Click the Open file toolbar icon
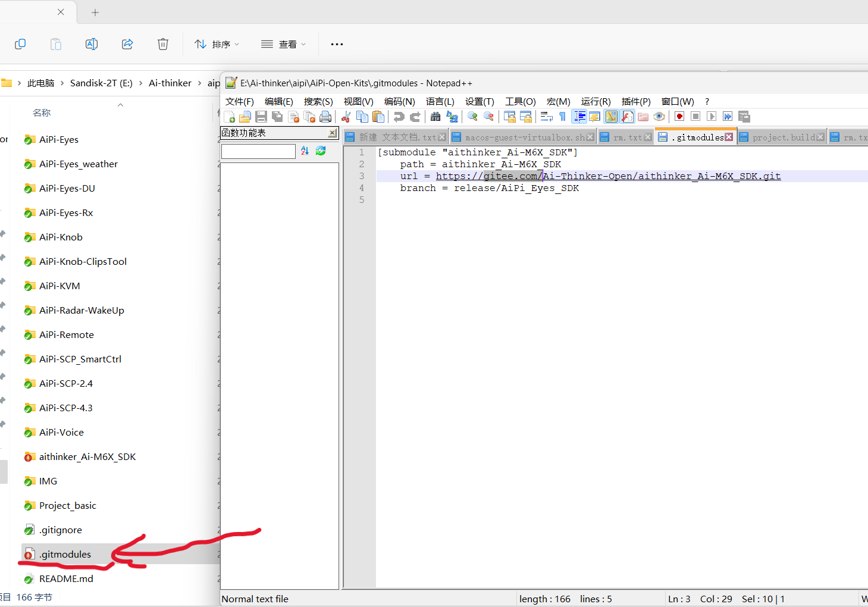The height and width of the screenshot is (607, 868). point(245,117)
